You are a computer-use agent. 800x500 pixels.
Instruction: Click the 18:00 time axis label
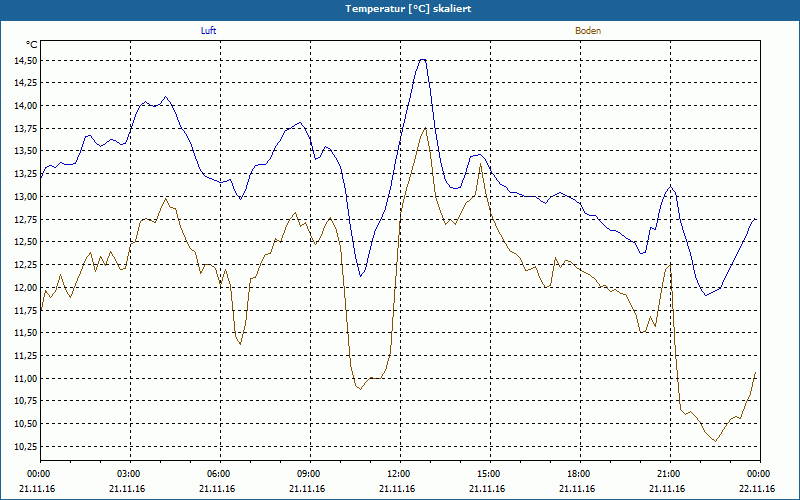pos(579,474)
